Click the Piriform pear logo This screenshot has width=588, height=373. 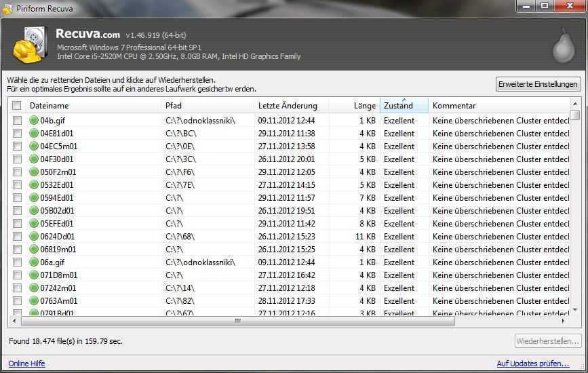pos(564,45)
